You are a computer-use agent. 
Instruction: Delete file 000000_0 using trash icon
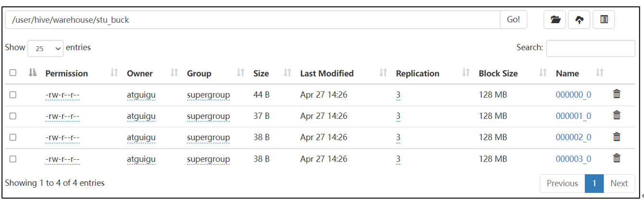(617, 94)
